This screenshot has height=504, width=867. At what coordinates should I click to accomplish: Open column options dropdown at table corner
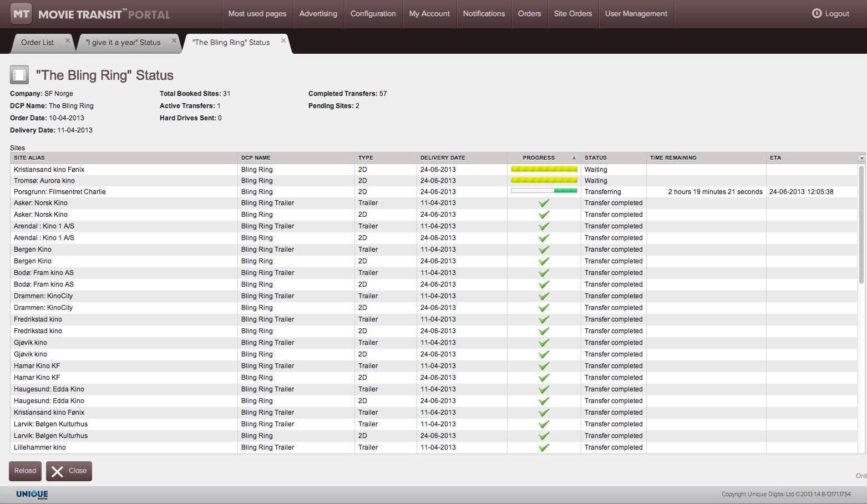click(861, 158)
